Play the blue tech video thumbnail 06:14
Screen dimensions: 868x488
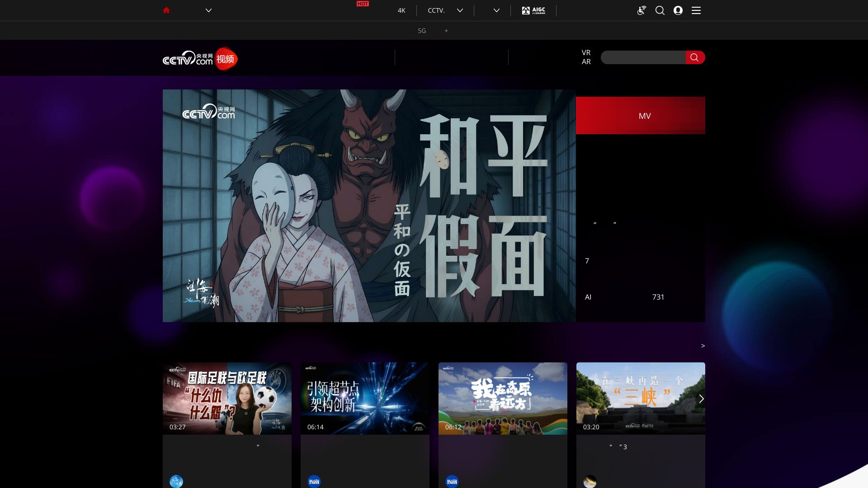[x=365, y=399]
